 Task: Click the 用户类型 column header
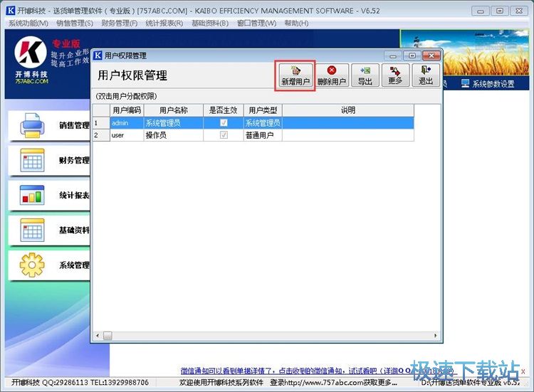tap(263, 110)
